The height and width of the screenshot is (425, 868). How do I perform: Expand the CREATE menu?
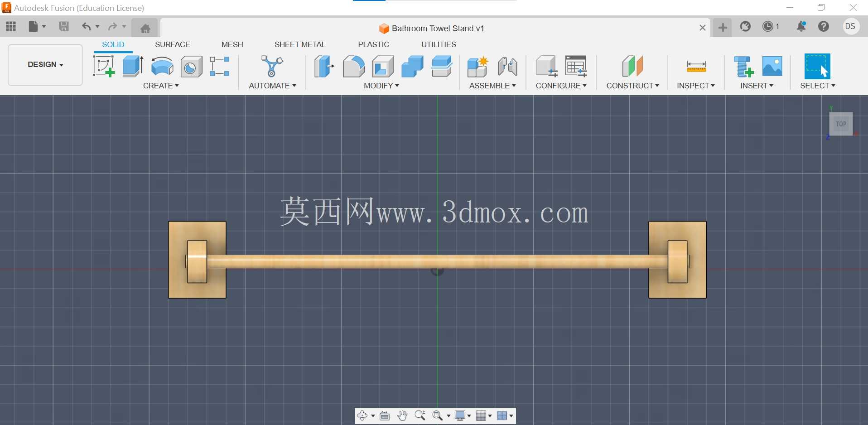pos(161,86)
